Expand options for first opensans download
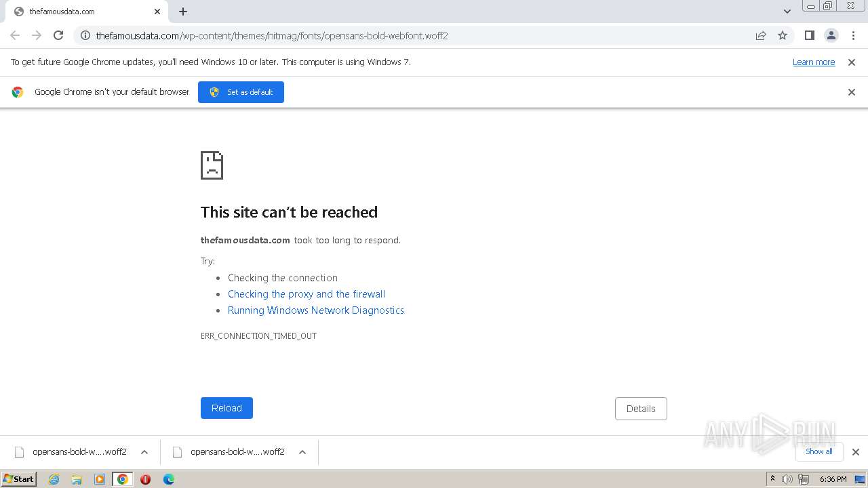This screenshot has height=488, width=868. click(x=144, y=452)
